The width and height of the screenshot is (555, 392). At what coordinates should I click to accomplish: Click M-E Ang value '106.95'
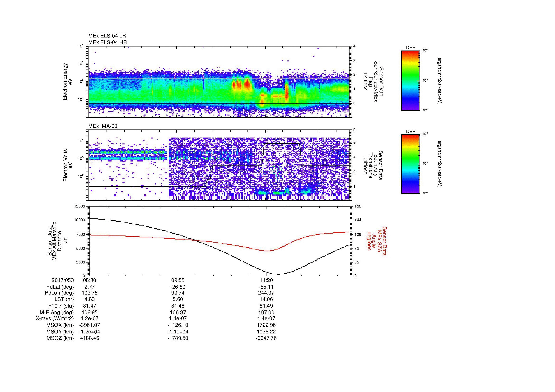pos(89,313)
